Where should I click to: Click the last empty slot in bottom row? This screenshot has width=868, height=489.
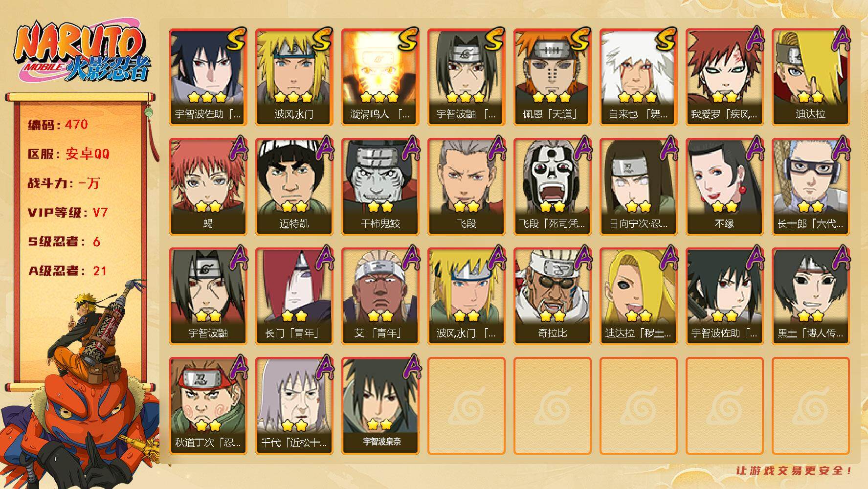coord(810,405)
